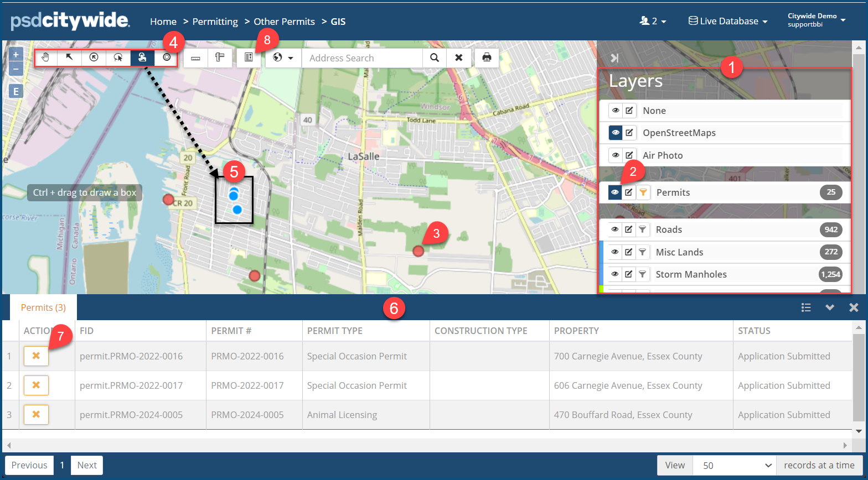Click the Next page button
This screenshot has height=480, width=868.
tap(87, 465)
